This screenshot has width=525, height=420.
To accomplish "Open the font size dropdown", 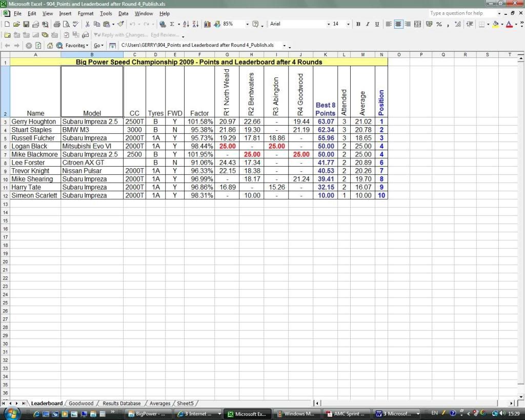I will 348,24.
